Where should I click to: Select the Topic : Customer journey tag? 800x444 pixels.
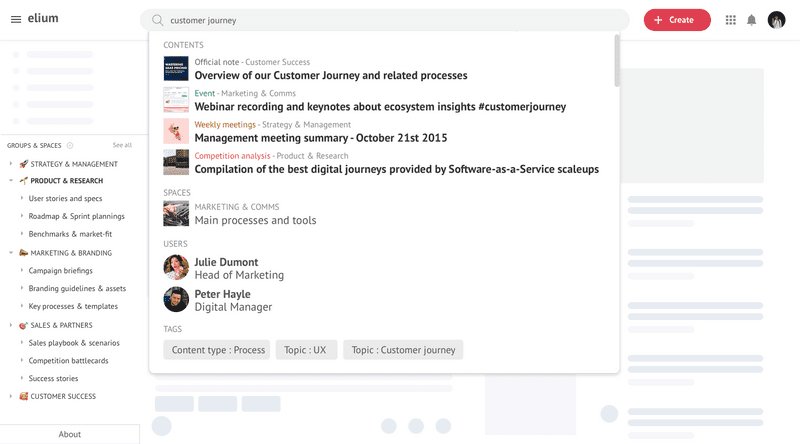pos(403,350)
